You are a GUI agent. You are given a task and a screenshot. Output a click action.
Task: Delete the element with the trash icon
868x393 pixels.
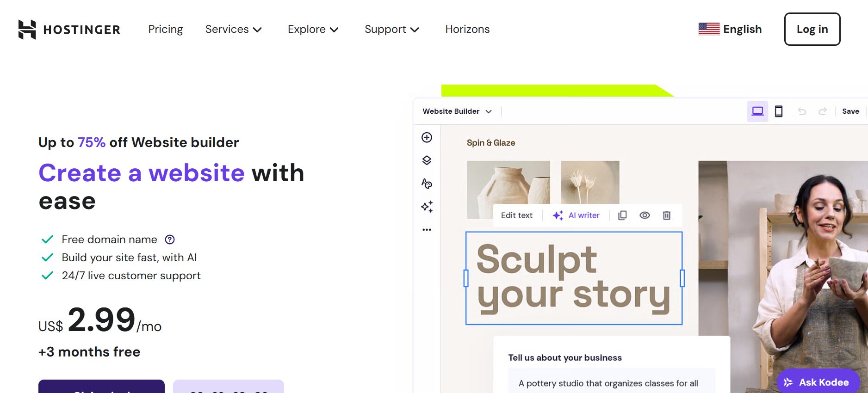(x=666, y=215)
